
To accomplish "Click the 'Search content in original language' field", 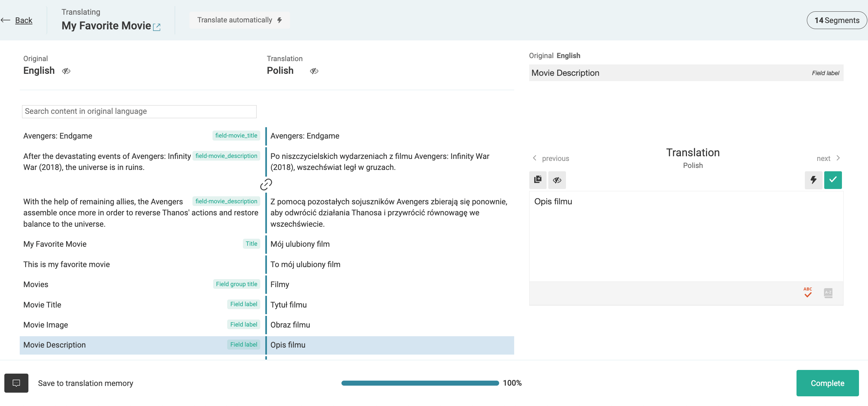I will pos(139,111).
